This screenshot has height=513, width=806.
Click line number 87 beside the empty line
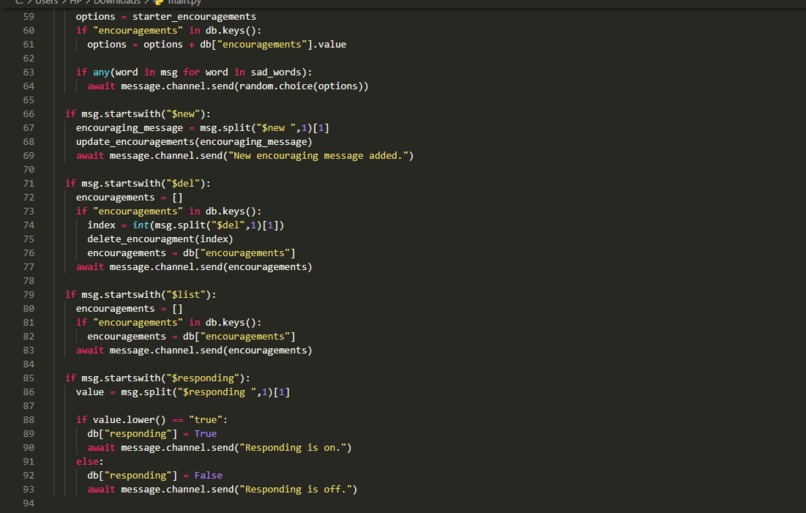click(29, 406)
